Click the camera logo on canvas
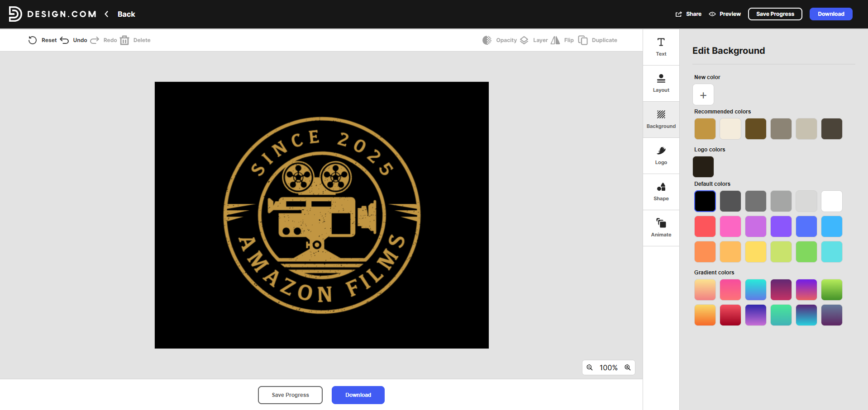Screen dimensions: 868x410 tap(322, 215)
